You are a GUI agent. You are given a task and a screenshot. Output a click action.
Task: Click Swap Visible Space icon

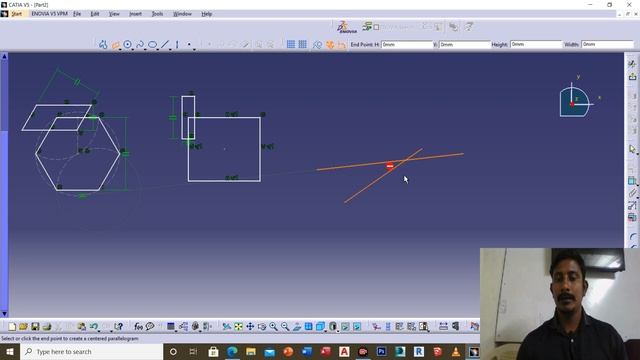pyautogui.click(x=357, y=327)
